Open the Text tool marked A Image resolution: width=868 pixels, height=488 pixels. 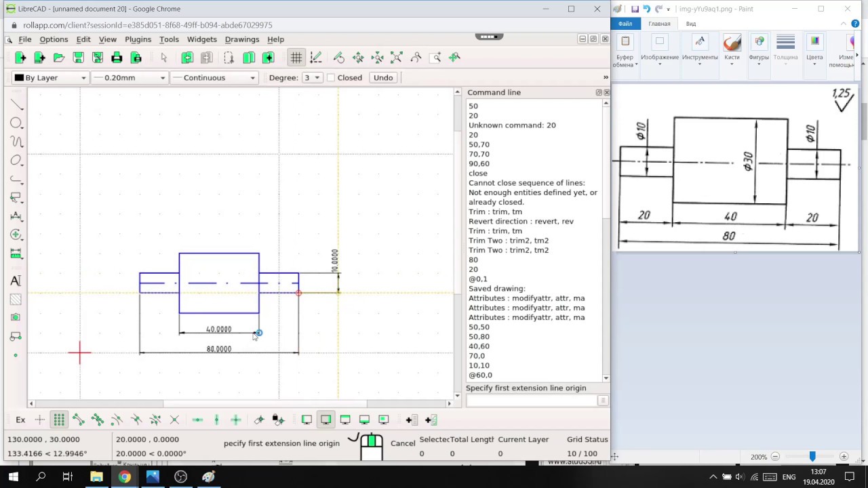point(16,281)
